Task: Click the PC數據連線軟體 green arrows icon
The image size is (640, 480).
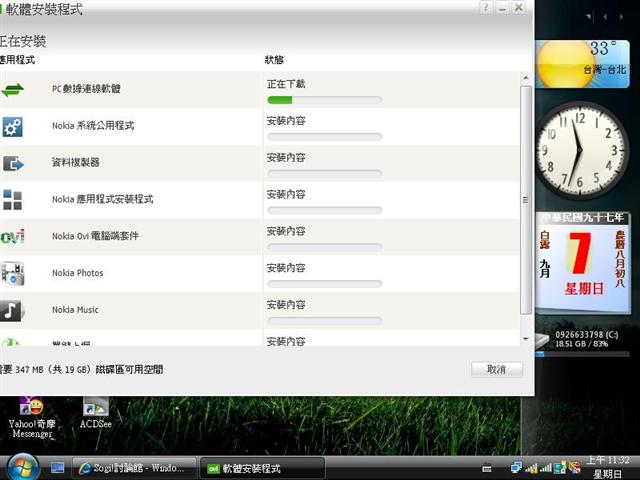Action: point(12,90)
